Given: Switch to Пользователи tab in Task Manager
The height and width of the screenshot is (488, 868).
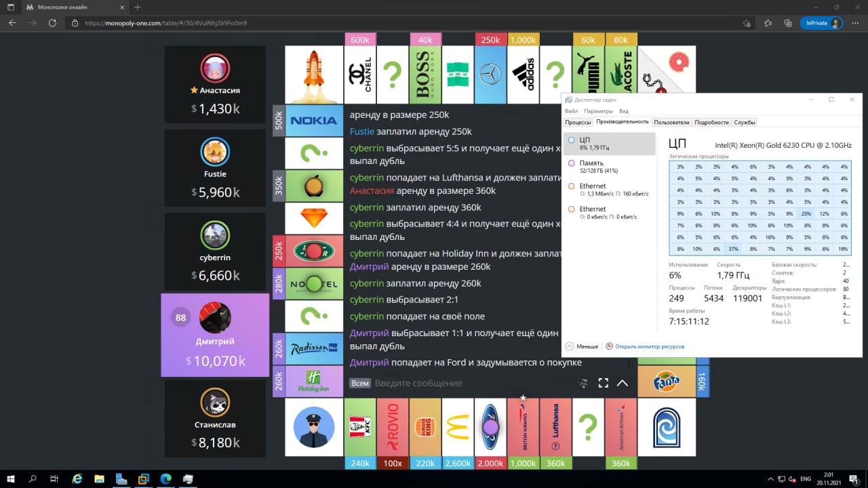Looking at the screenshot, I should 672,122.
